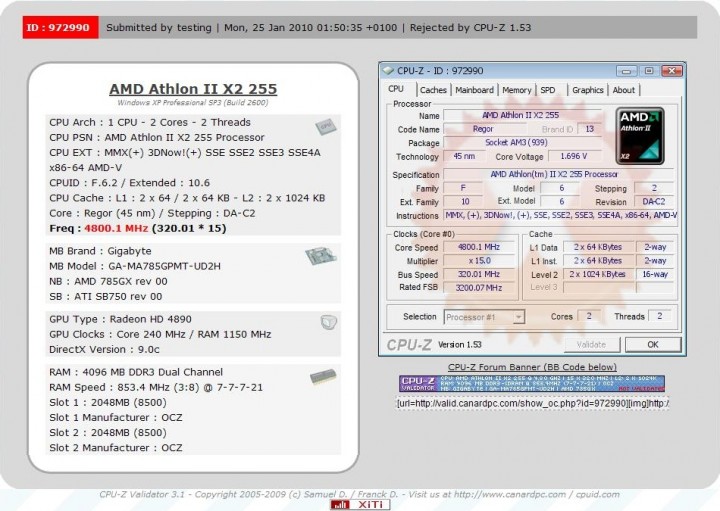
Task: Click the Core Voltage 1.696 V value
Action: [574, 156]
